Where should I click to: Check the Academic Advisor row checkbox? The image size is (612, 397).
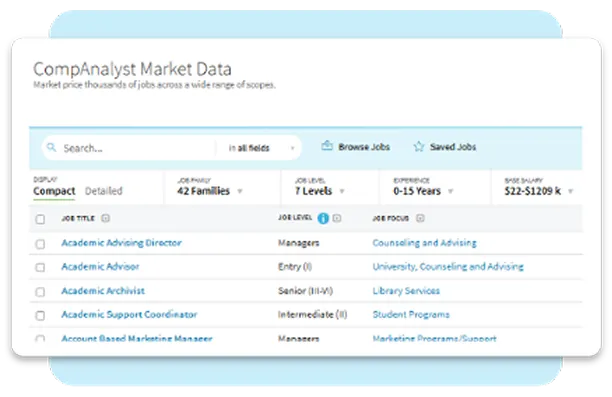[x=40, y=267]
